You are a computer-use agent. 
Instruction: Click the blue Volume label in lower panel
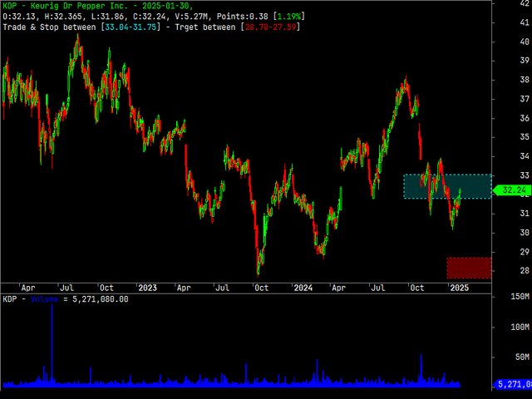tap(44, 299)
